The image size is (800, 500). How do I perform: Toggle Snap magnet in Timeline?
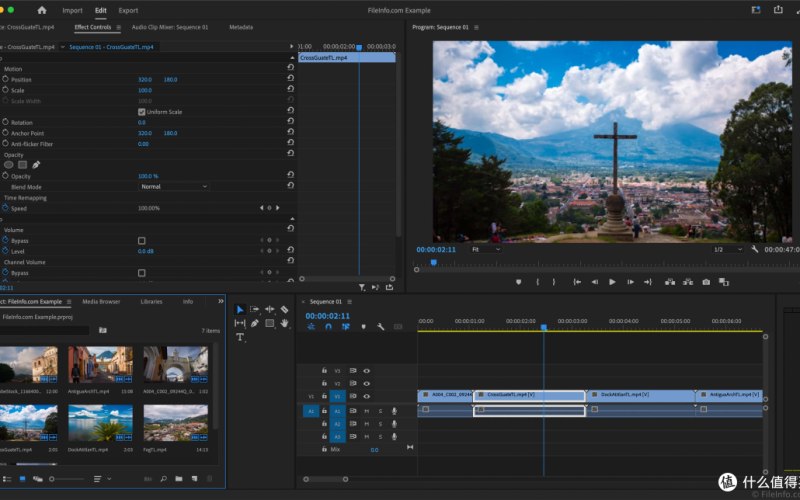point(329,327)
